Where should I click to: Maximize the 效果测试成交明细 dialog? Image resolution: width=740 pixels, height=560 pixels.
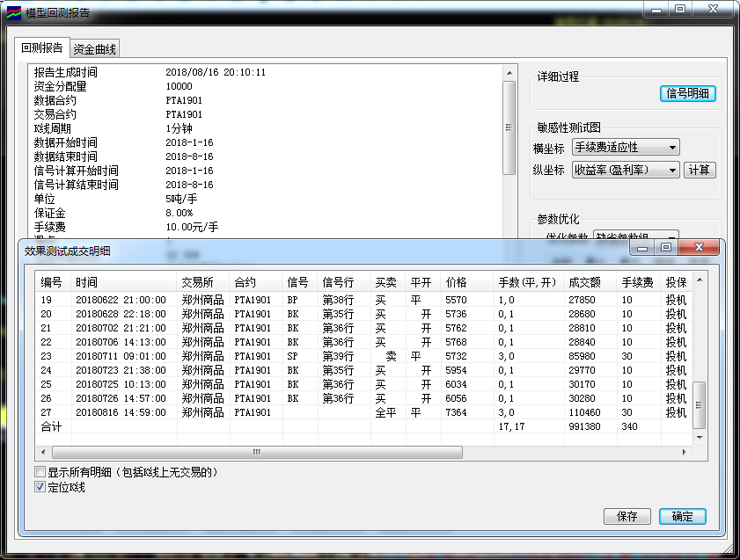(666, 248)
